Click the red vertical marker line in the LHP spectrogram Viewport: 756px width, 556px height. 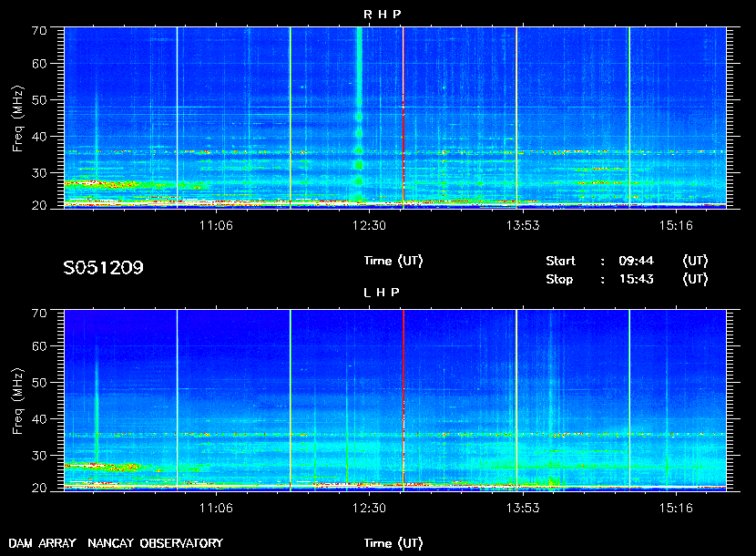[x=404, y=398]
